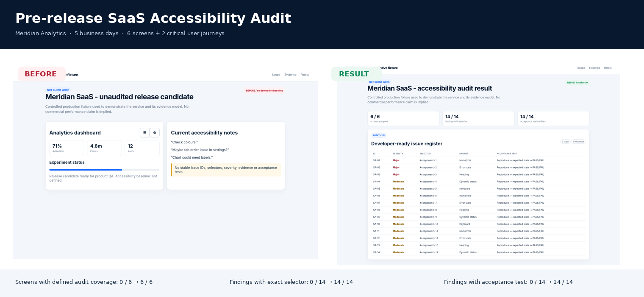Click the 'Findings with acceptance test' footer metric
This screenshot has height=297, width=644.
[508, 282]
